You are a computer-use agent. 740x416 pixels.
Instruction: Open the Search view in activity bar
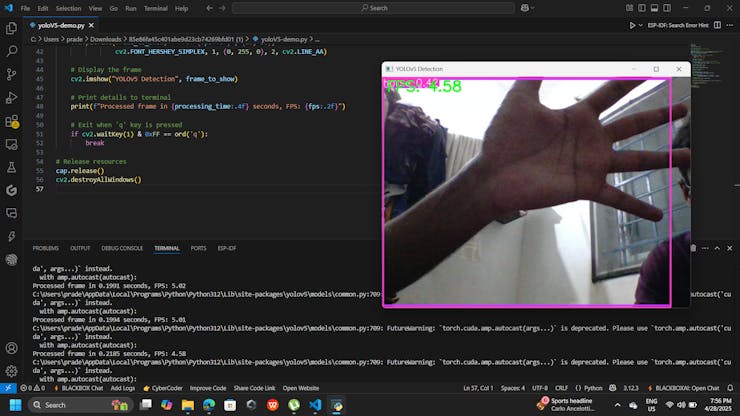[11, 51]
